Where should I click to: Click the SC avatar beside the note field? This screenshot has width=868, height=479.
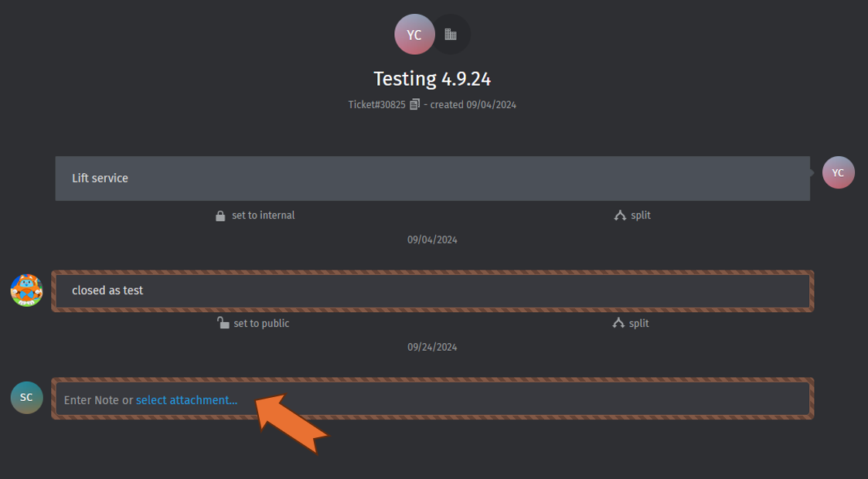[26, 397]
